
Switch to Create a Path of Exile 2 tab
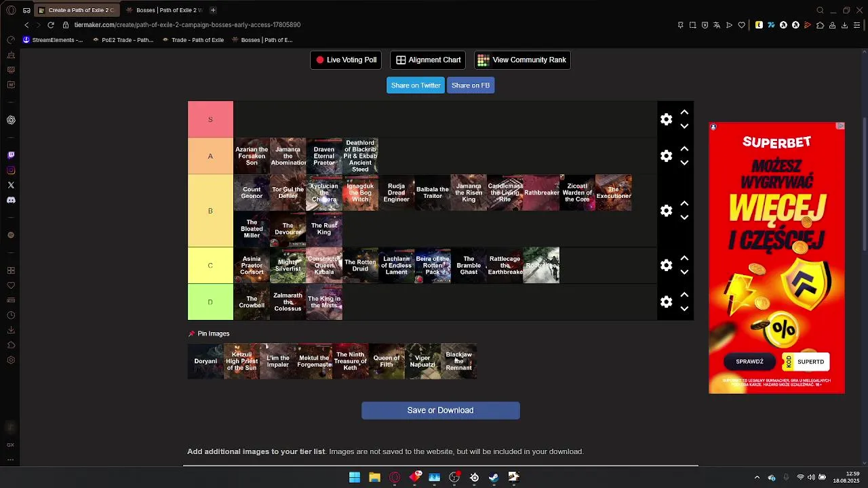[x=77, y=10]
